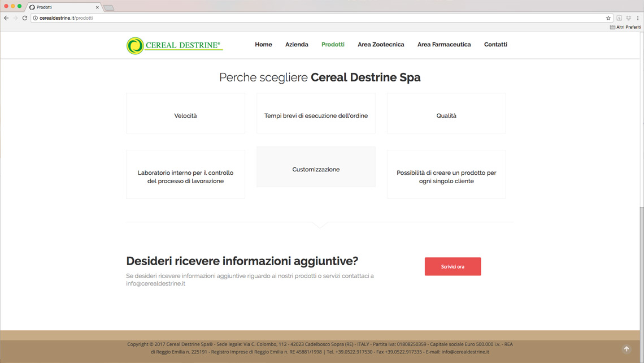
Task: Click the footer E-mail address info@cerealdestrine.it
Action: [465, 352]
